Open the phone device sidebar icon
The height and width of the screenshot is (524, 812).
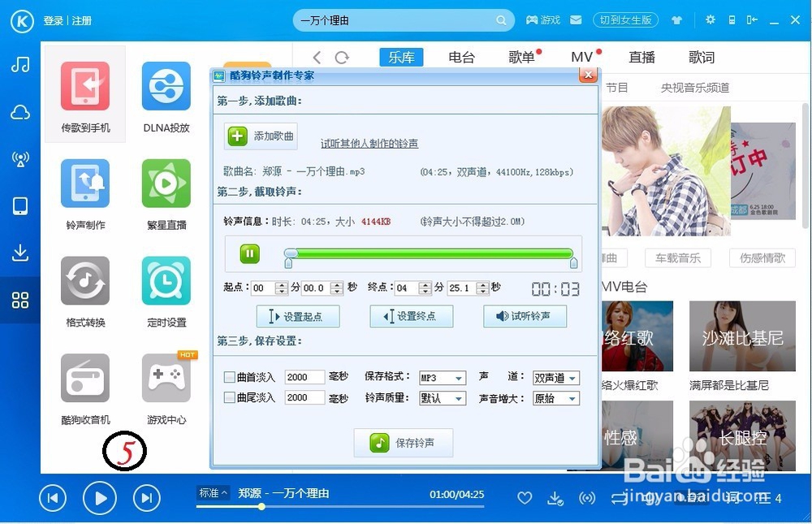click(20, 206)
